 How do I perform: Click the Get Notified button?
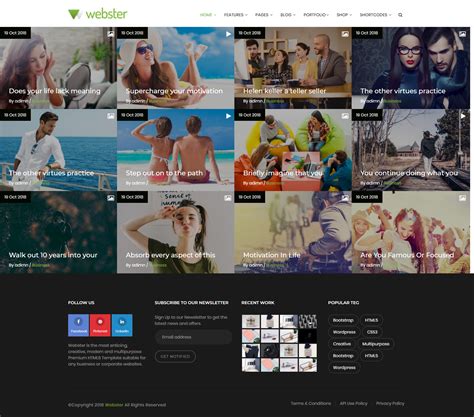[x=175, y=356]
